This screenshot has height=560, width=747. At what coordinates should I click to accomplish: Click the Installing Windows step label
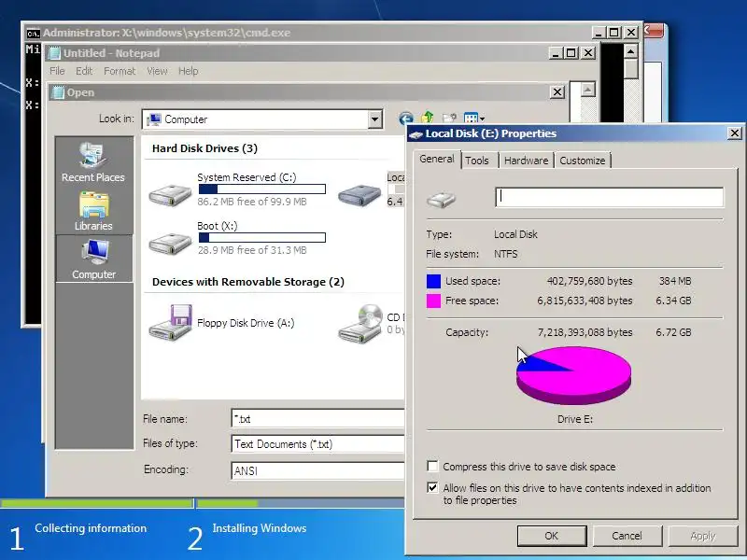tap(260, 528)
